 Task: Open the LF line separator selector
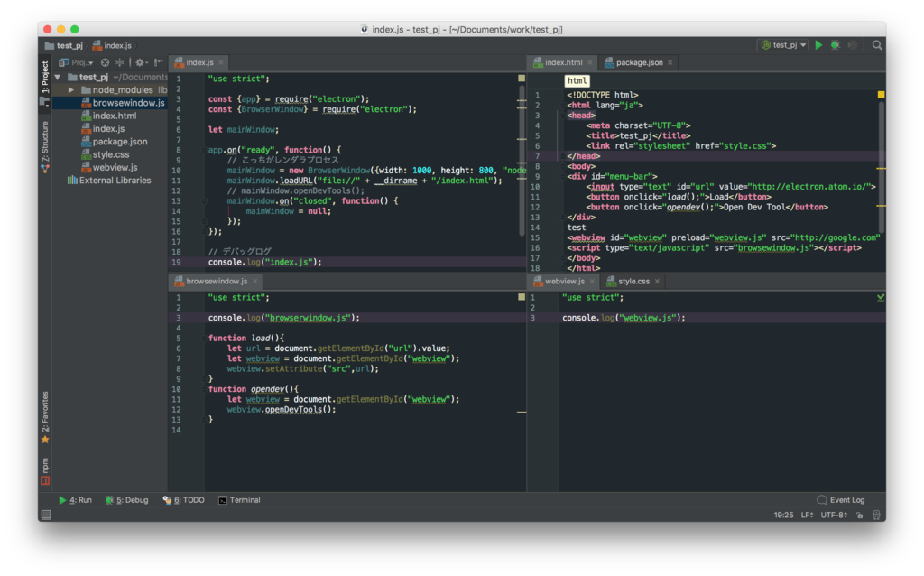click(807, 516)
